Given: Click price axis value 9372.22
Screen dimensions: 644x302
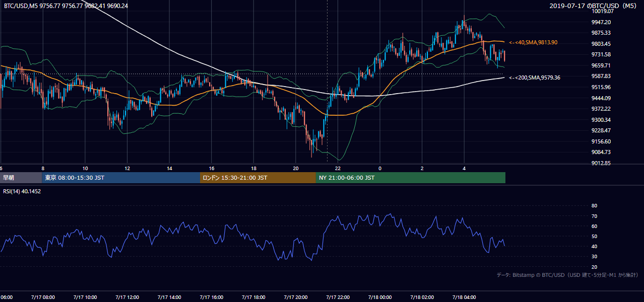Looking at the screenshot, I should tap(601, 109).
